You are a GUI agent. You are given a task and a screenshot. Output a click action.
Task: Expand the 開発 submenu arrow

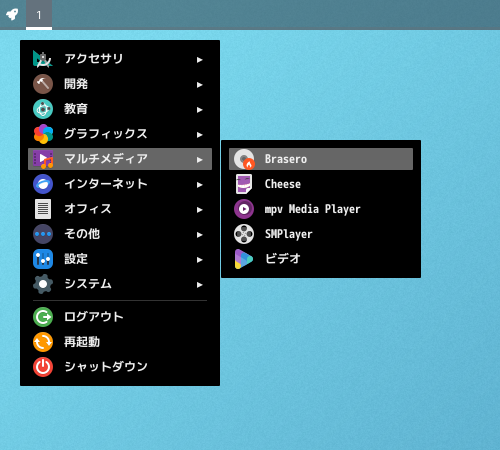199,85
